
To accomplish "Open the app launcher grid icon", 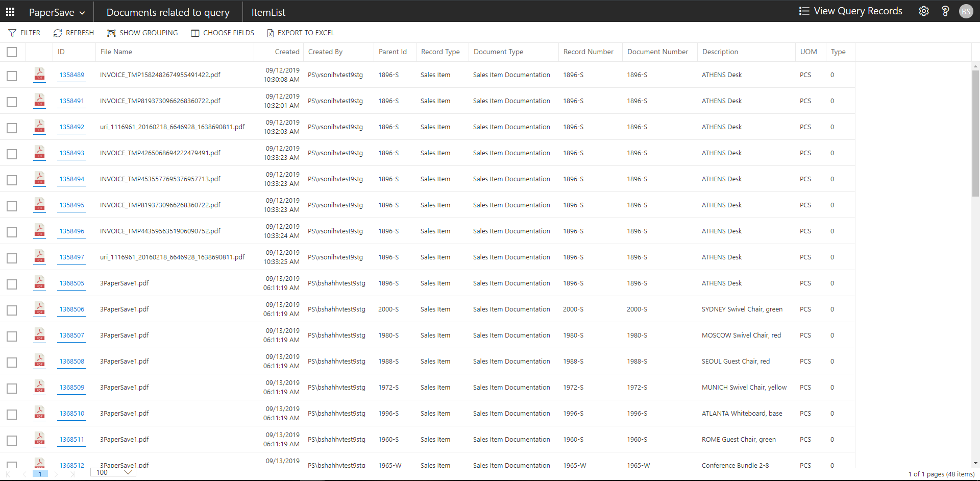I will coord(10,11).
